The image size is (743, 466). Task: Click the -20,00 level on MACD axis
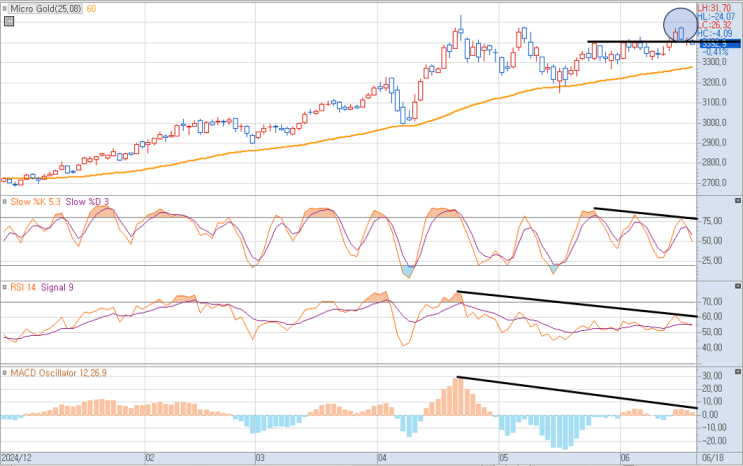coord(714,441)
